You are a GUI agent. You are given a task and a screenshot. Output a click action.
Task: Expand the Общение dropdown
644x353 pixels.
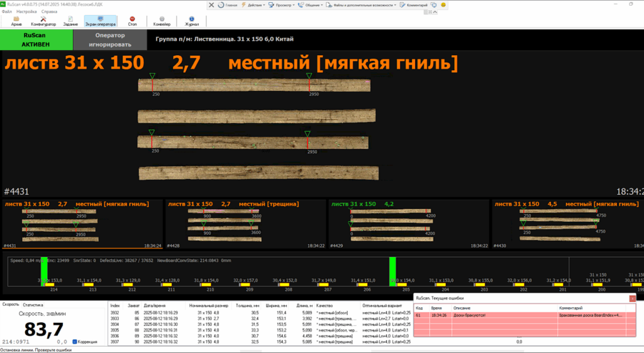[x=311, y=5]
